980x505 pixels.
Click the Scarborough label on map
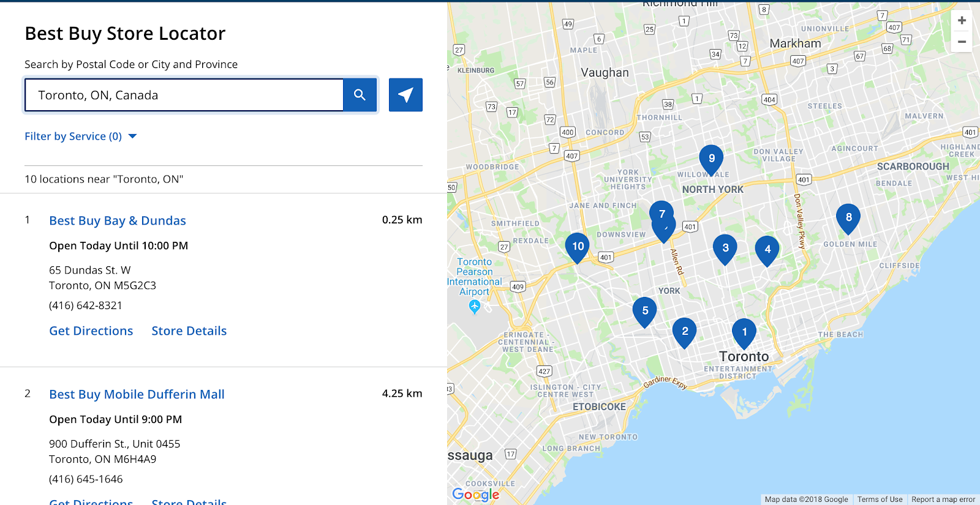[913, 166]
